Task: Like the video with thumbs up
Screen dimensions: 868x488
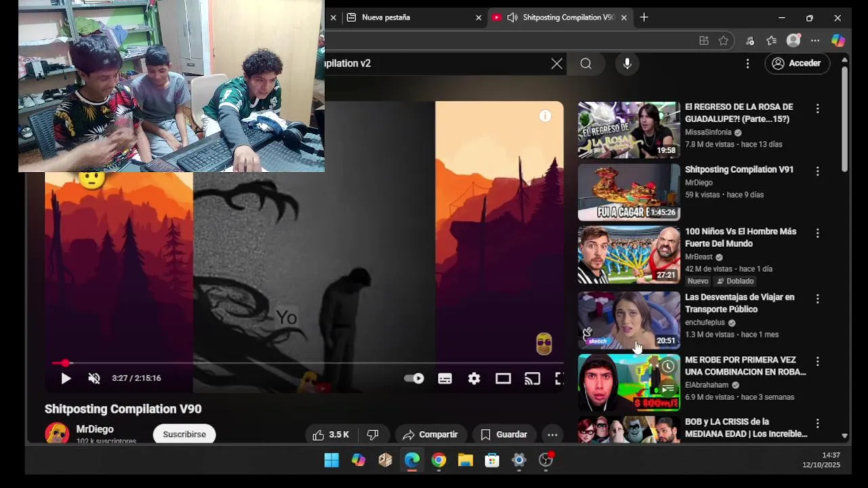Action: coord(331,434)
